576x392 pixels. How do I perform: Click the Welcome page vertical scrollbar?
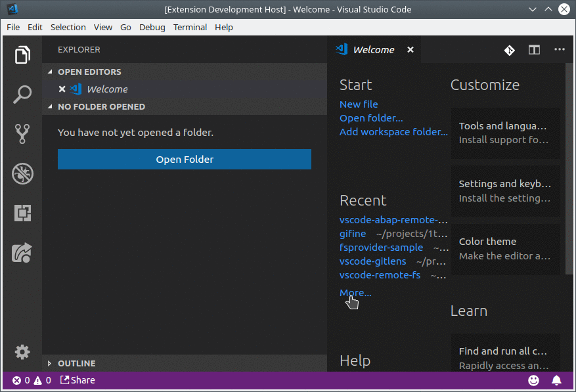pos(569,169)
